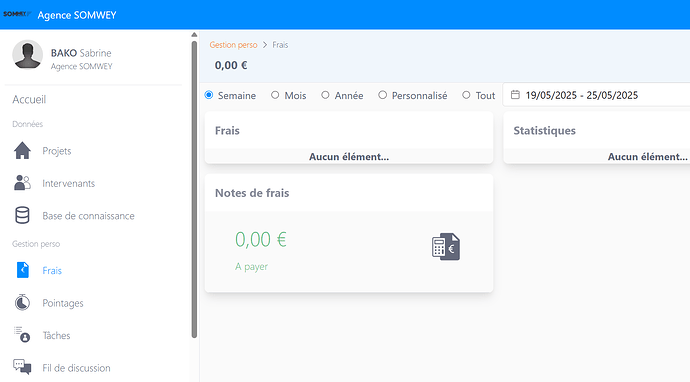Click the Intervenants people icon
The width and height of the screenshot is (690, 382).
pos(22,183)
